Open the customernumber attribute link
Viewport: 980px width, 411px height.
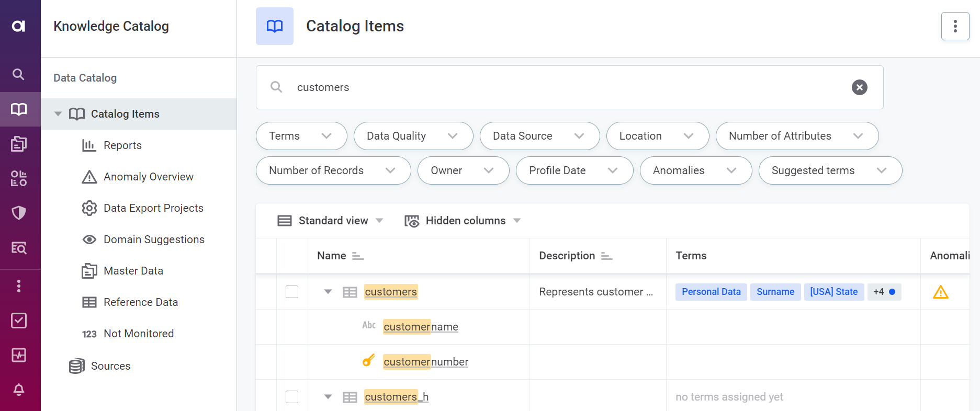click(x=425, y=362)
